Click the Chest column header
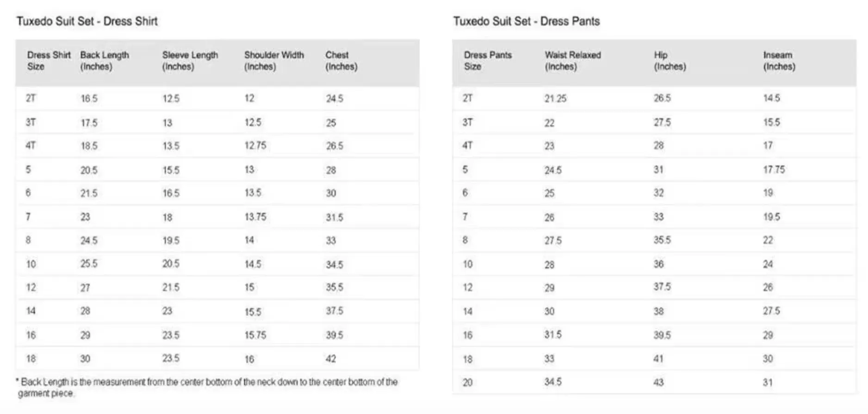The image size is (868, 414). point(341,61)
